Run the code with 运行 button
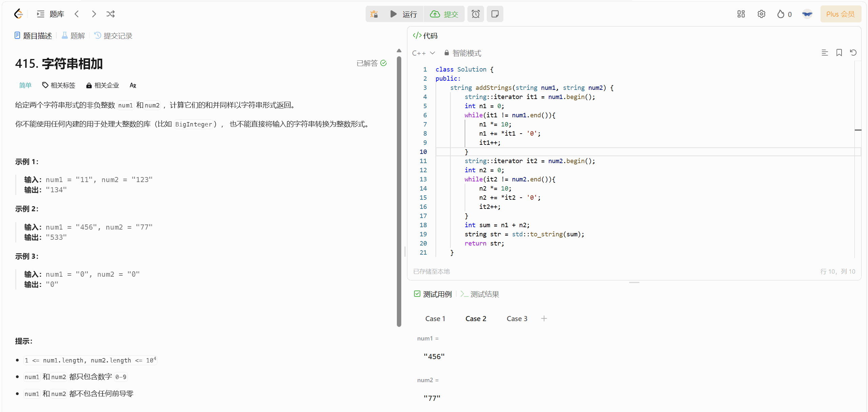This screenshot has height=412, width=868. coord(403,14)
